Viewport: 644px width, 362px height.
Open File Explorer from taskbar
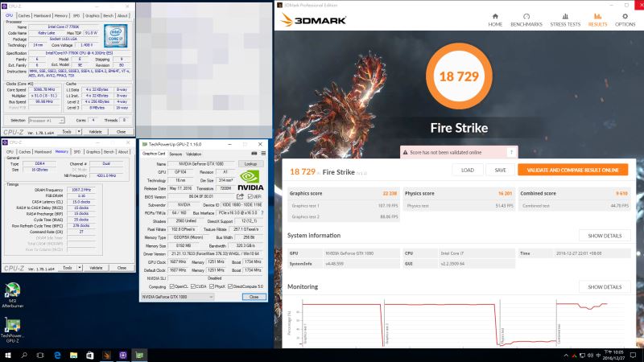tap(73, 355)
